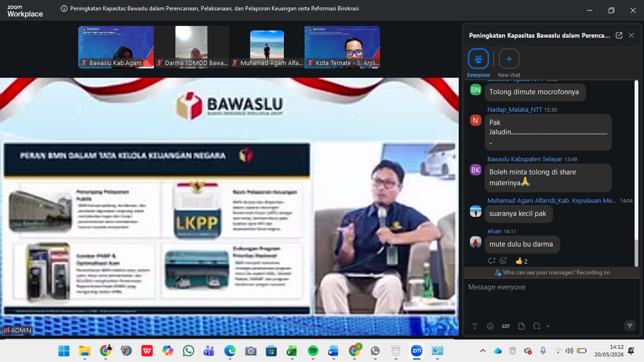Click message 'Boleh minta tolong di share materinya'
Image resolution: width=644 pixels, height=362 pixels.
(548, 177)
